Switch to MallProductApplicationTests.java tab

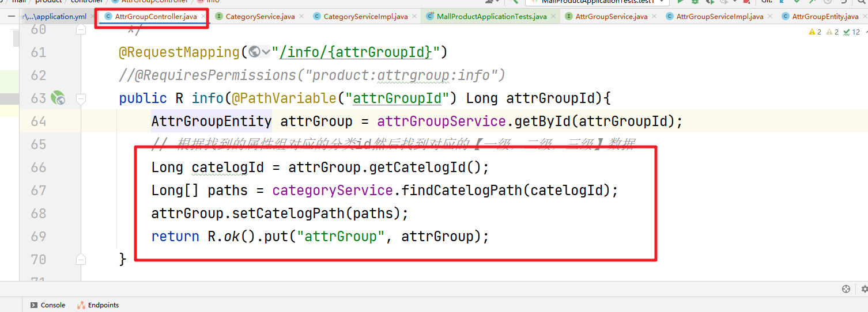492,17
